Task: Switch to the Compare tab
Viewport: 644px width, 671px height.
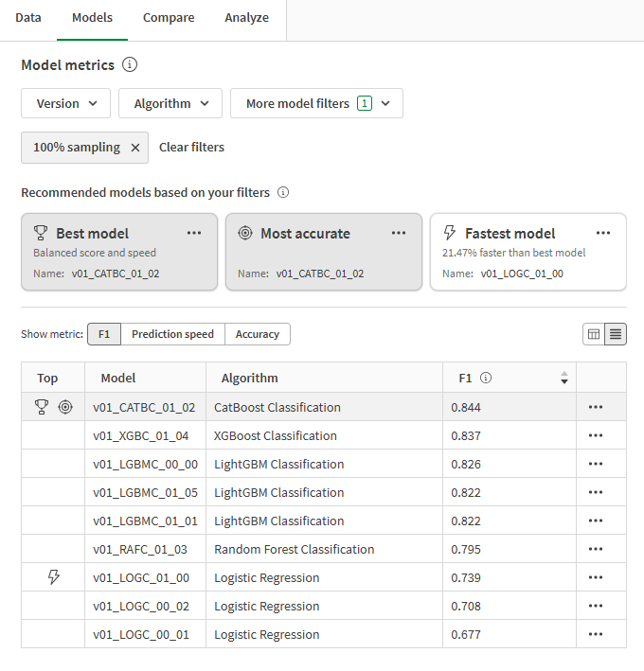Action: [169, 18]
